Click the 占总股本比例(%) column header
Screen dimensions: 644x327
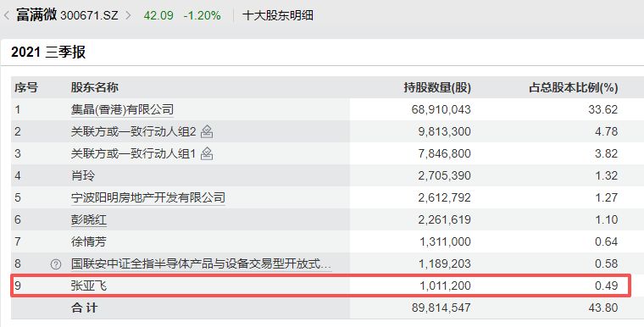574,87
